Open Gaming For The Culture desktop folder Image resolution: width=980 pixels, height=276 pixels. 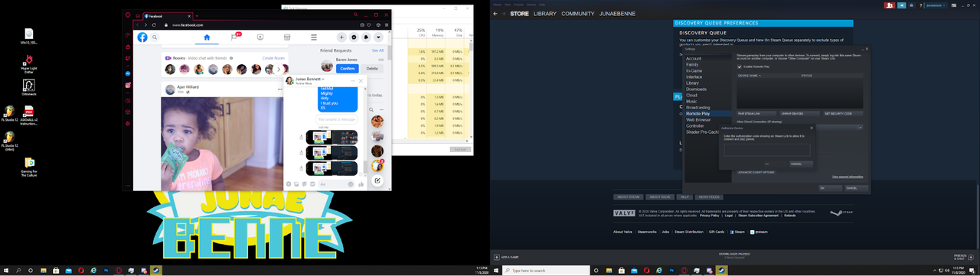point(29,167)
